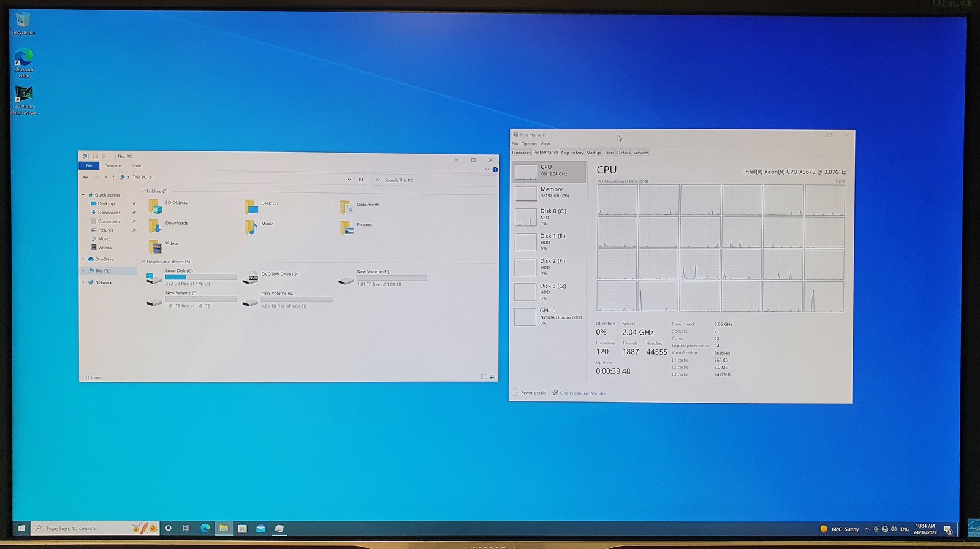The height and width of the screenshot is (549, 980).
Task: Expand the Network tree node
Action: click(83, 282)
